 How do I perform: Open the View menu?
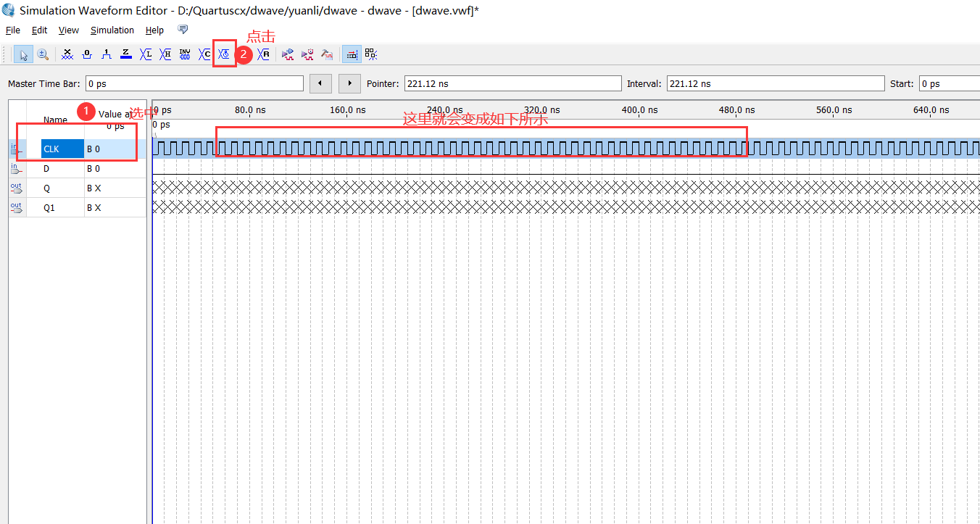click(x=69, y=30)
